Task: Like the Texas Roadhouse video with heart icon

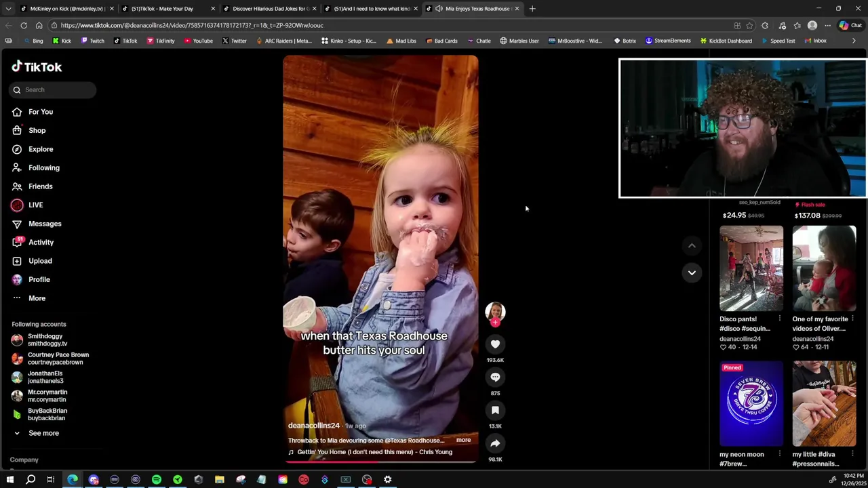Action: pyautogui.click(x=495, y=344)
